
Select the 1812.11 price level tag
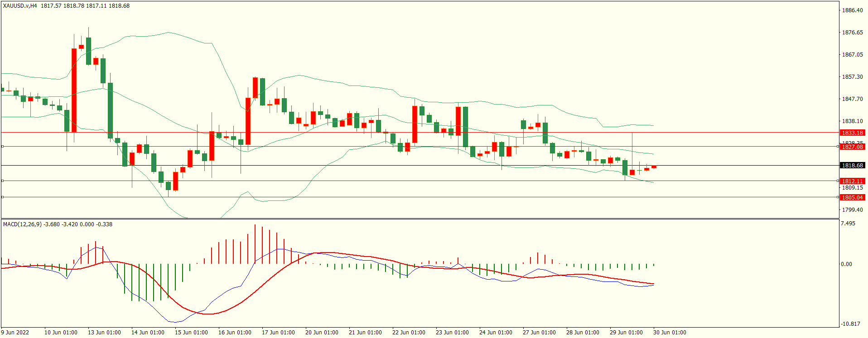tap(852, 181)
